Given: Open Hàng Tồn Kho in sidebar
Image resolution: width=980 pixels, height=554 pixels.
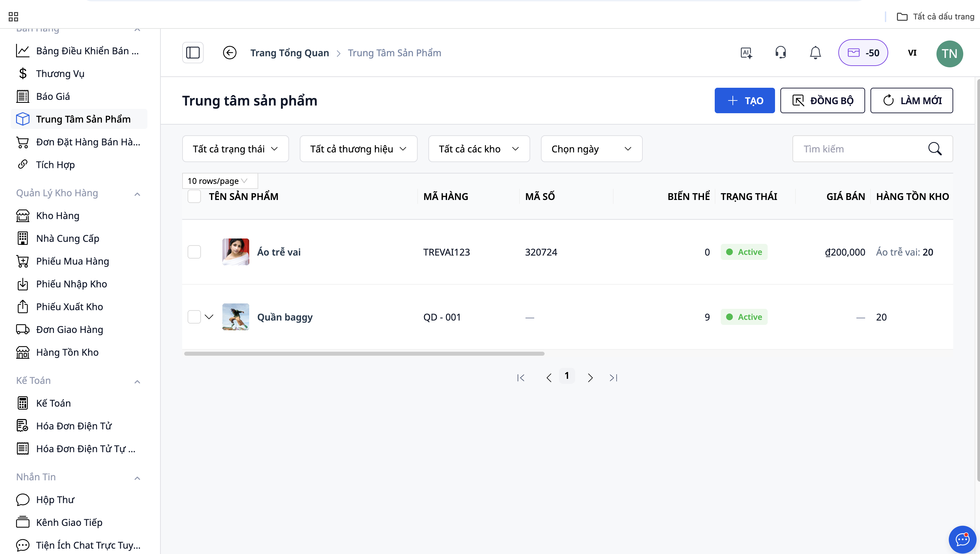Looking at the screenshot, I should (x=67, y=352).
